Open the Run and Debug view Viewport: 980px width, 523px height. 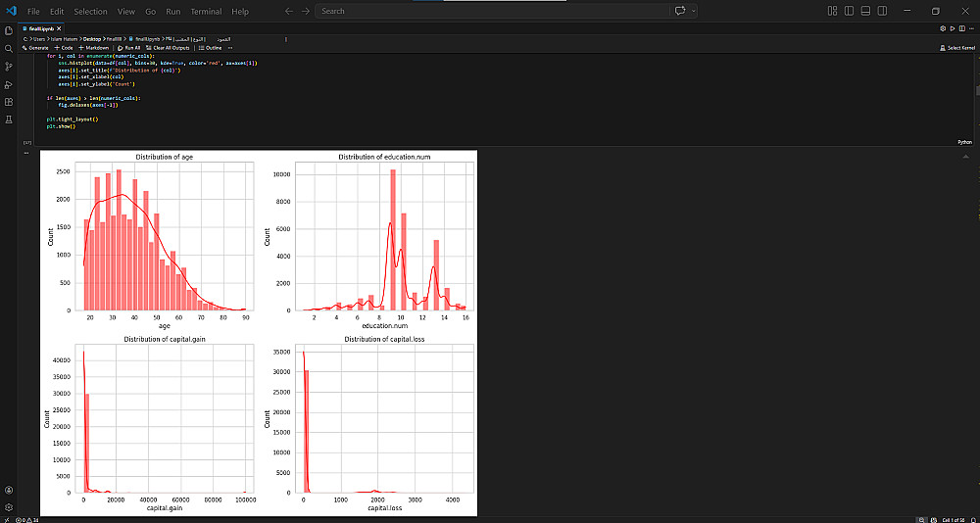[x=9, y=84]
